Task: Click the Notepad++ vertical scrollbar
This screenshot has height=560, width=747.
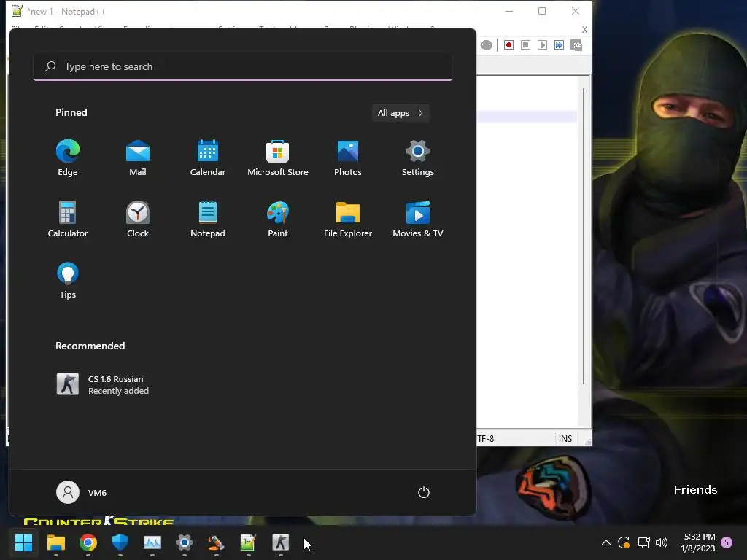Action: (x=584, y=236)
